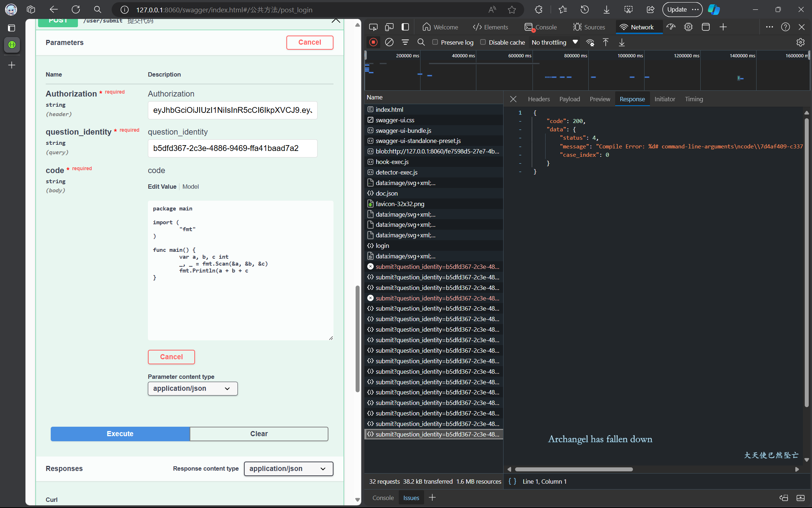Open No throttling dropdown
812x508 pixels.
tap(555, 42)
